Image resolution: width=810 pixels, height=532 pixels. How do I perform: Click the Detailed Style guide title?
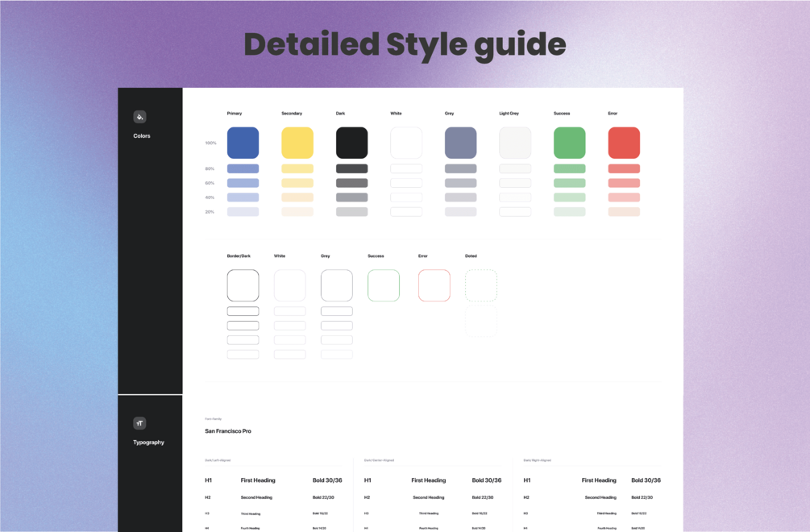coord(405,45)
